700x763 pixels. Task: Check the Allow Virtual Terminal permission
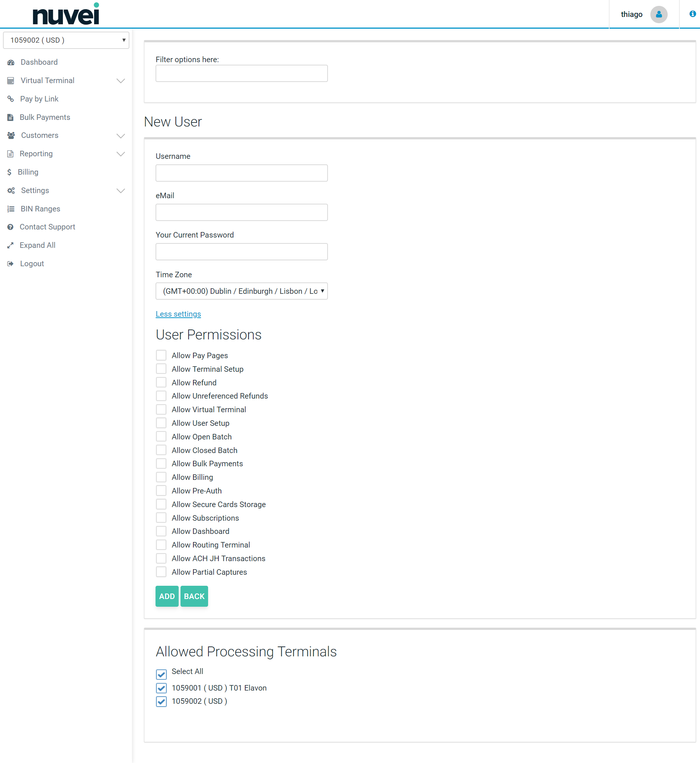point(161,409)
